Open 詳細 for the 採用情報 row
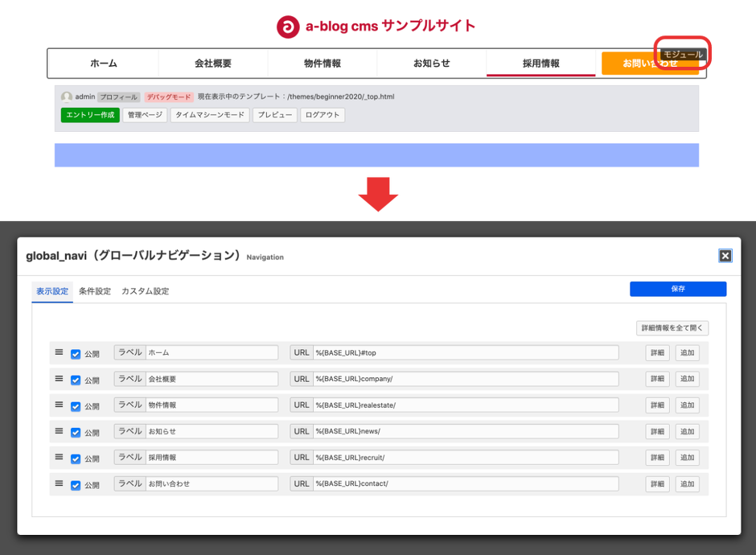Viewport: 756px width, 555px height. coord(657,458)
